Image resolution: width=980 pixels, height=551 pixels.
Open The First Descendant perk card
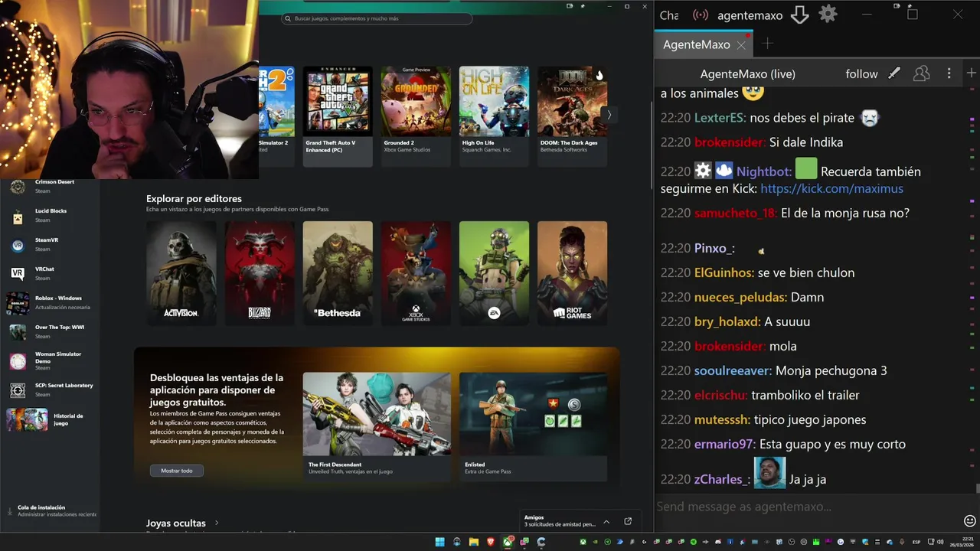pyautogui.click(x=377, y=426)
